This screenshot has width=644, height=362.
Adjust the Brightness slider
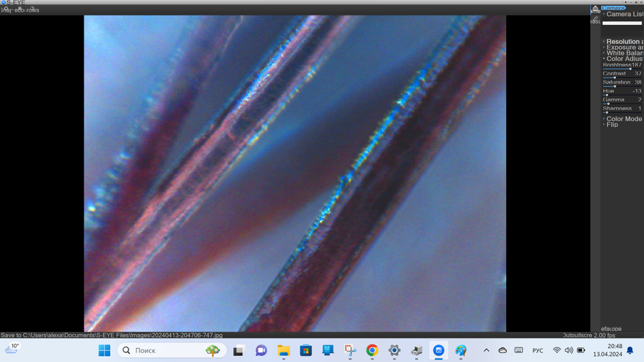(622, 69)
